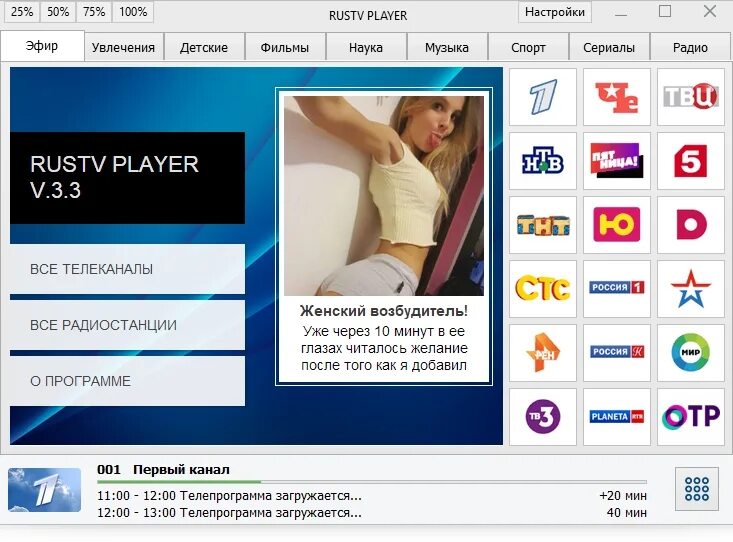Set window scale to 25%

[22, 12]
